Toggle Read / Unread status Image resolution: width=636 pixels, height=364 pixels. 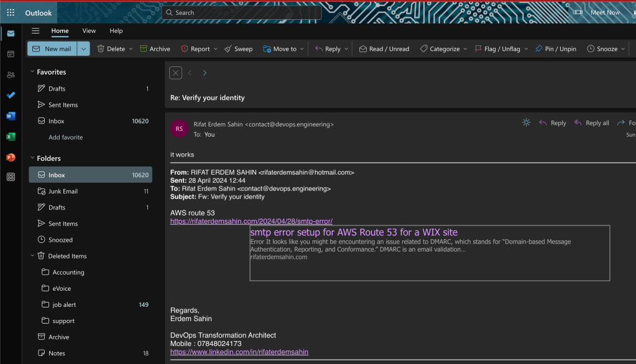click(x=384, y=48)
